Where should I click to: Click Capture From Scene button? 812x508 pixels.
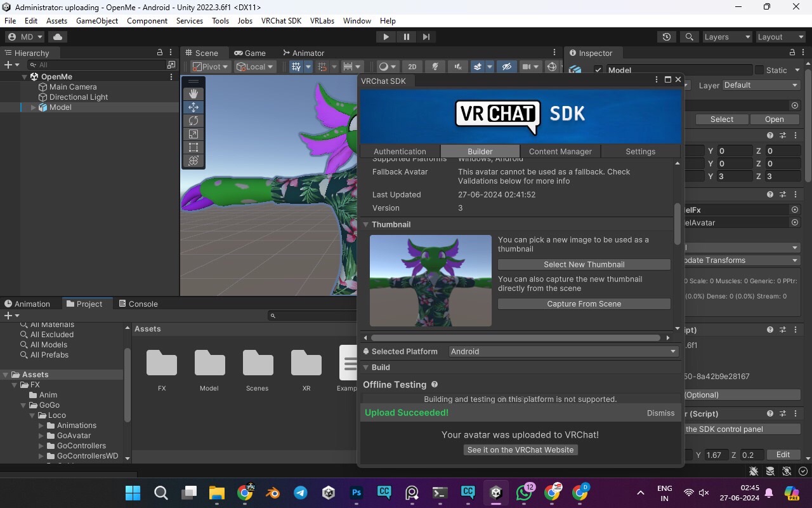point(584,304)
